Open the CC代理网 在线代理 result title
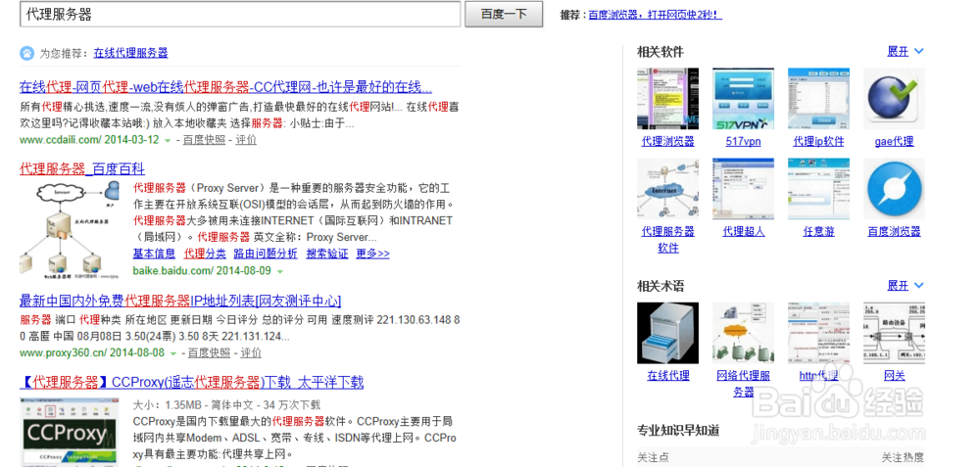The height and width of the screenshot is (467, 980). [x=225, y=87]
